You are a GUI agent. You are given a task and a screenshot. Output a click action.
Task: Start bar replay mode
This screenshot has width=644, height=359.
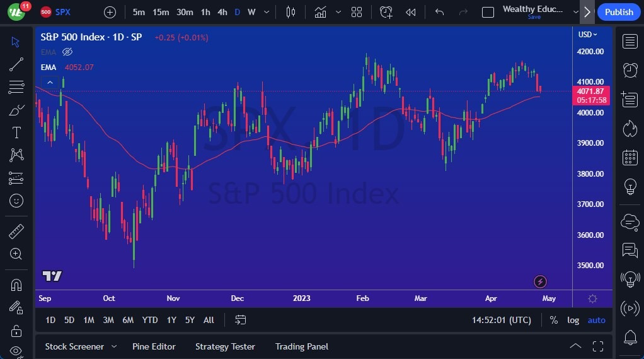[x=410, y=13]
